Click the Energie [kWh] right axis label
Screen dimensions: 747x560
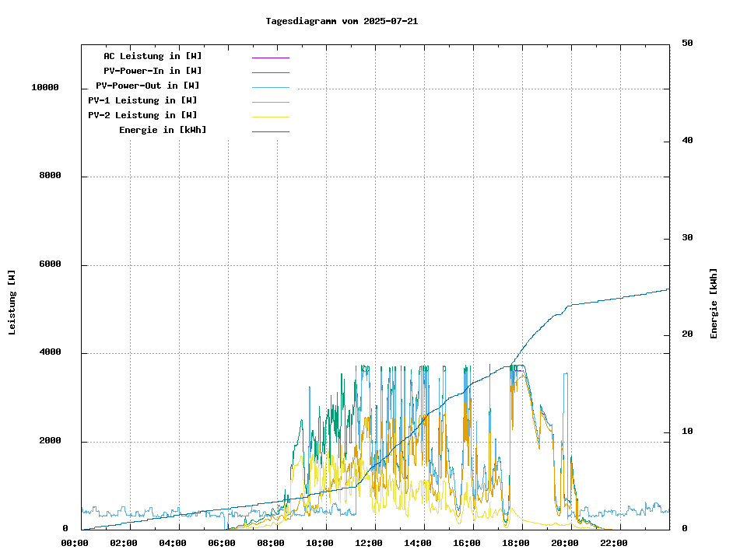(714, 303)
